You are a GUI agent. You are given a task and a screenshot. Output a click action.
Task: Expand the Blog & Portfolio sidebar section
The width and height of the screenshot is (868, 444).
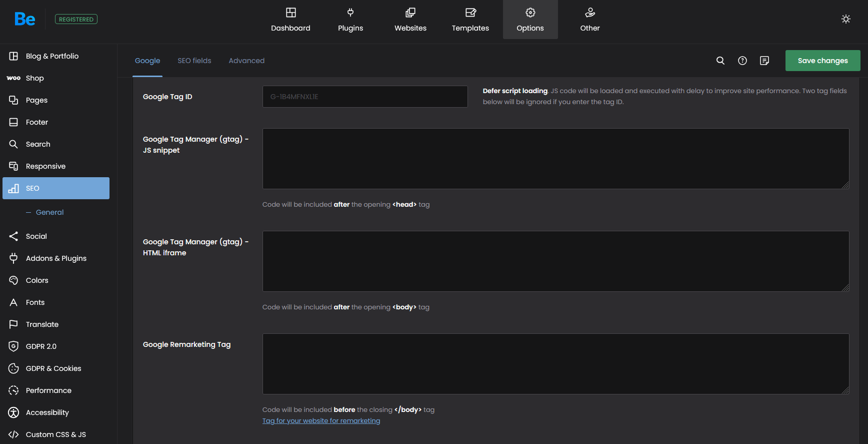coord(52,56)
